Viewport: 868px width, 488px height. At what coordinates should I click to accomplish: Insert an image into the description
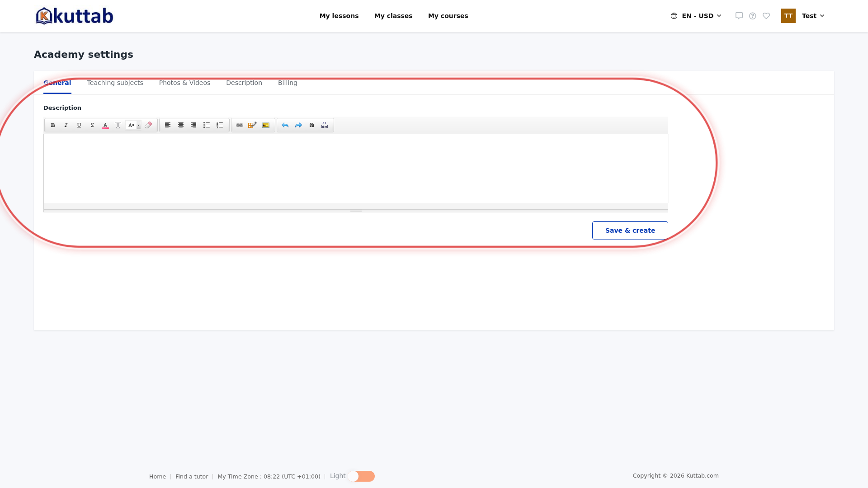pyautogui.click(x=266, y=125)
